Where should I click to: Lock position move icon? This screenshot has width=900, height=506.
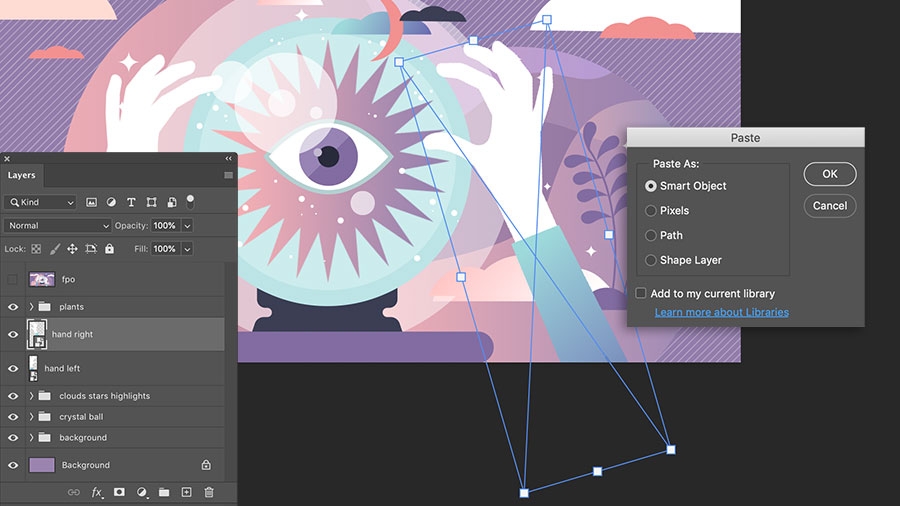pyautogui.click(x=72, y=249)
